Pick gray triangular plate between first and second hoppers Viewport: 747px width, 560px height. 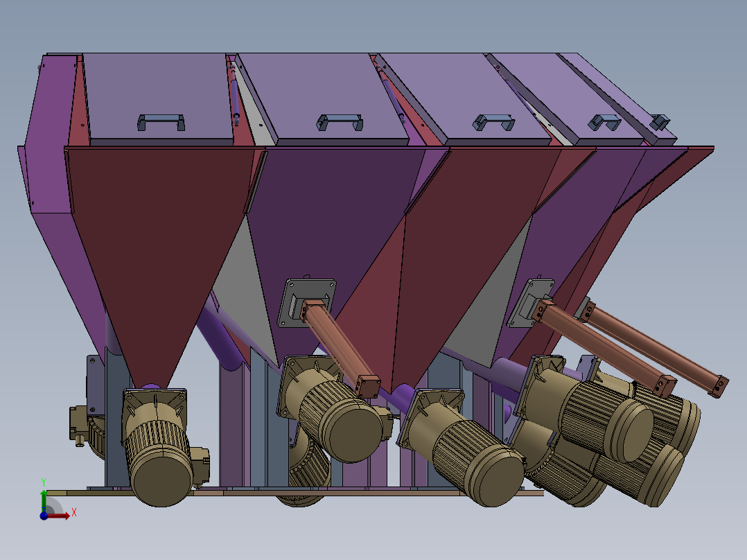pyautogui.click(x=245, y=290)
